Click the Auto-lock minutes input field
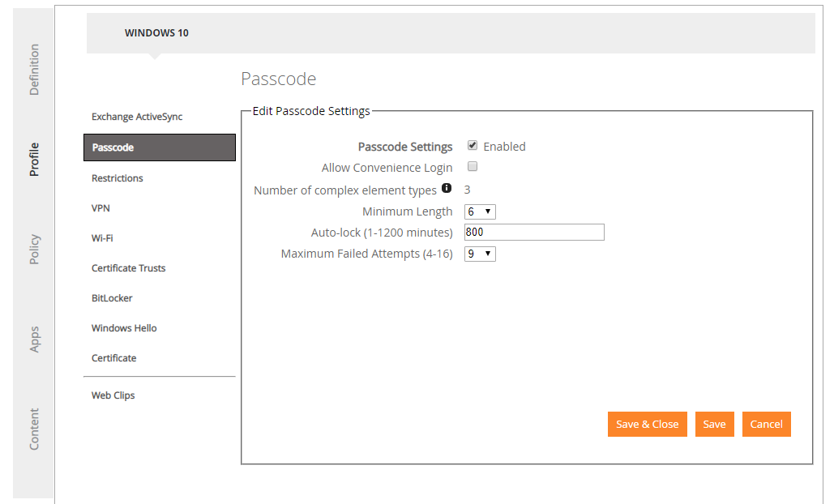 [x=534, y=233]
